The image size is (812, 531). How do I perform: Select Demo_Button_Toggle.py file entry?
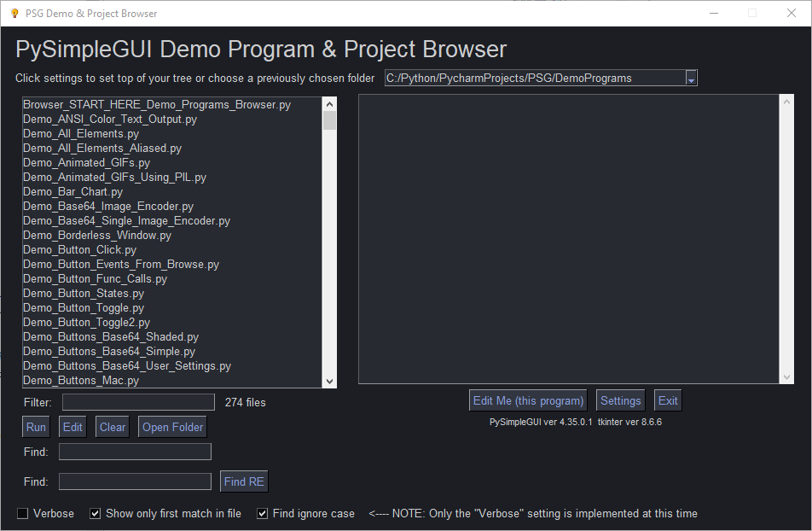(x=84, y=308)
